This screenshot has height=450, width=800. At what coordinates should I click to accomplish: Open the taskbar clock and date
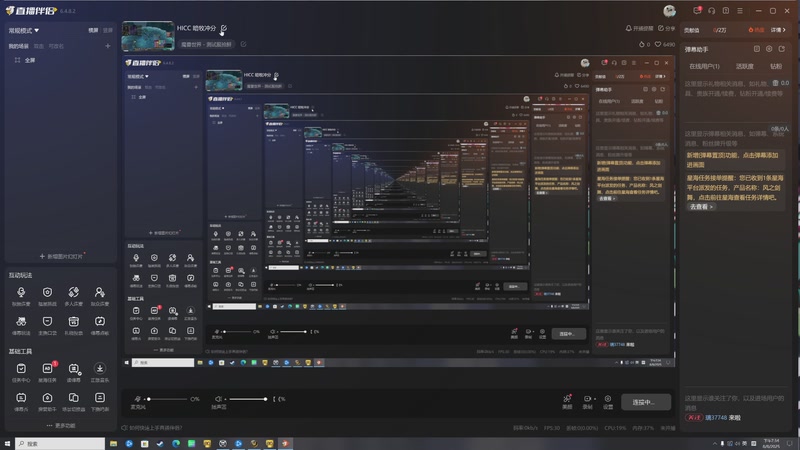[x=771, y=444]
